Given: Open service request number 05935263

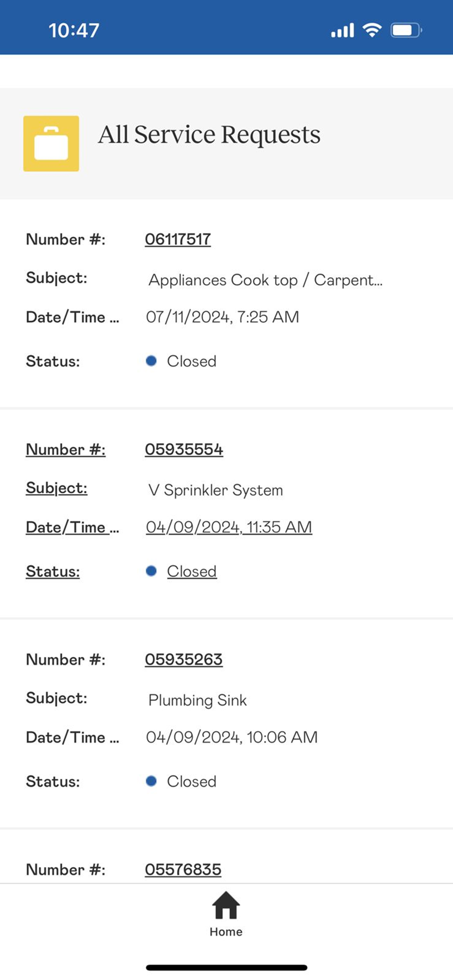Looking at the screenshot, I should (183, 659).
